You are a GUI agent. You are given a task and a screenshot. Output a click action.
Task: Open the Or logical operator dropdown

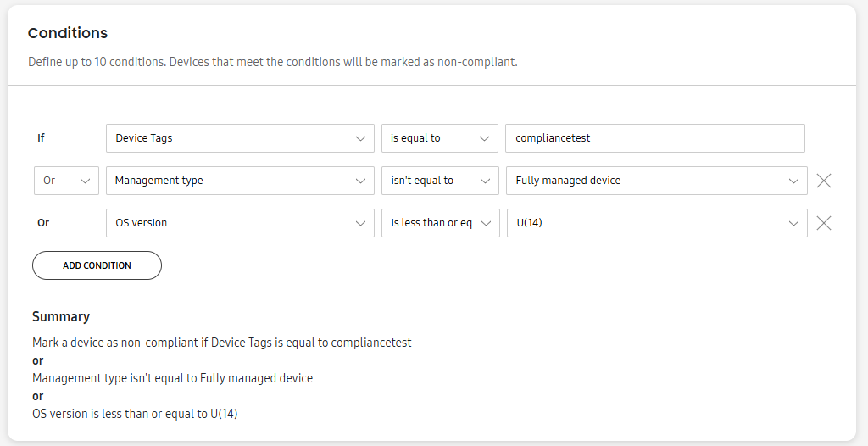[66, 181]
